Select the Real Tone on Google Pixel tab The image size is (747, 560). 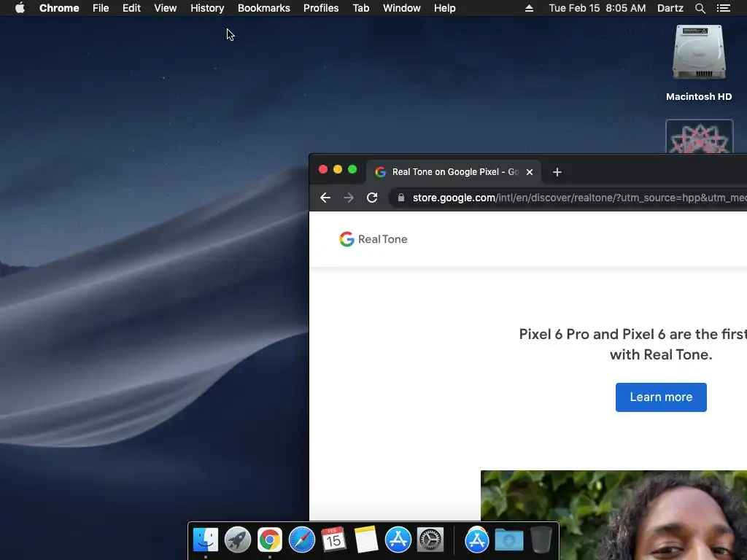453,172
